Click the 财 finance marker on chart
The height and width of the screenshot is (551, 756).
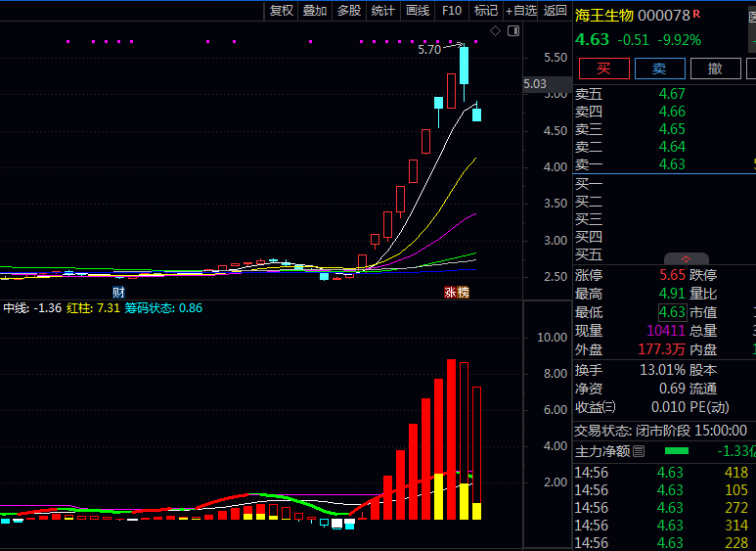(x=118, y=292)
